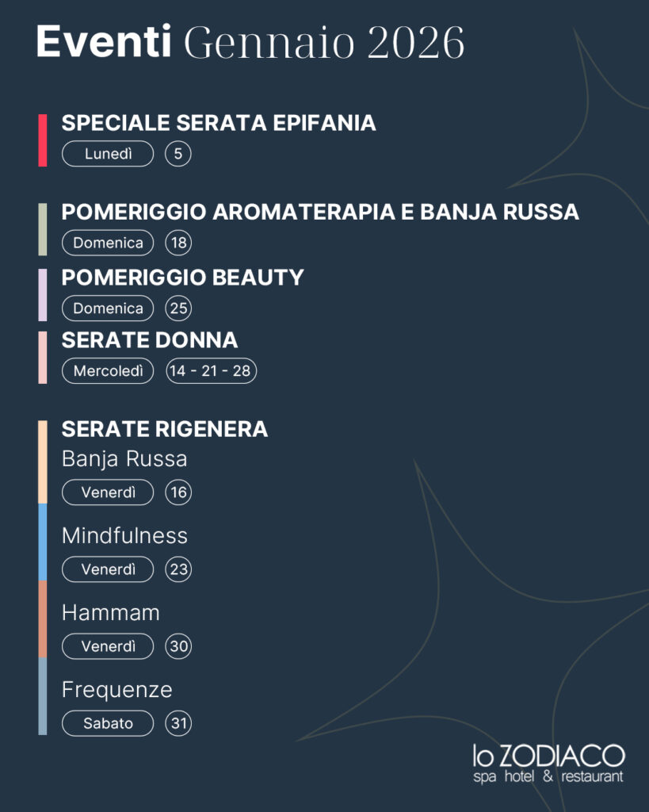The height and width of the screenshot is (812, 649).
Task: Select the Lunedì day pill
Action: (x=108, y=154)
